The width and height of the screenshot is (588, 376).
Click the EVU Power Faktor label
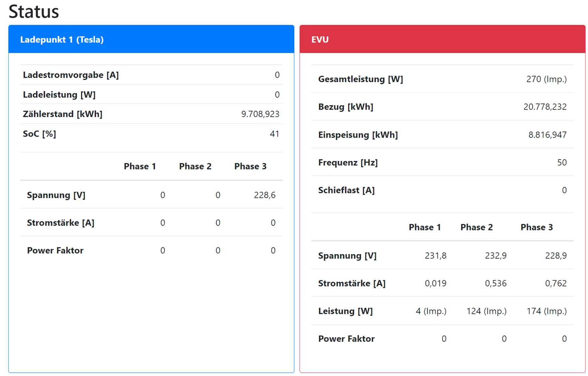346,339
